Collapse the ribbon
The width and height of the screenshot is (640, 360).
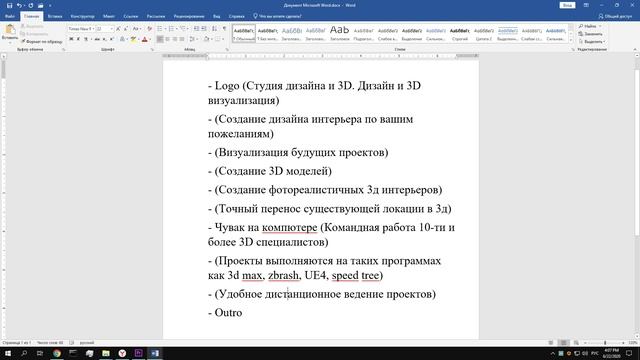pos(635,49)
